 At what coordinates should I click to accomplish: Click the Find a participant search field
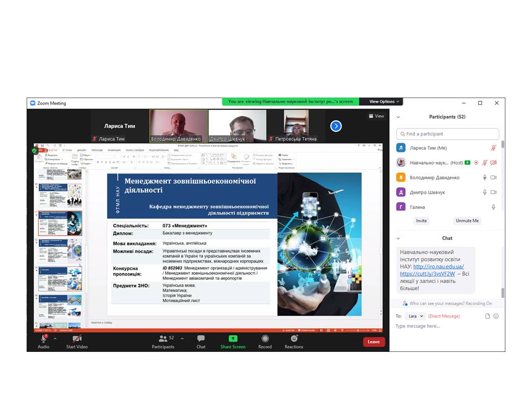tap(448, 134)
